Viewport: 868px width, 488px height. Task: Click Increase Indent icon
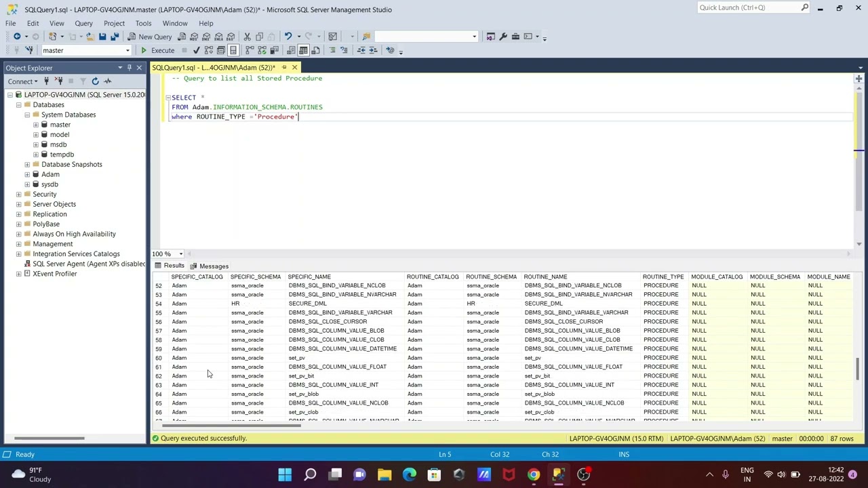tap(373, 50)
